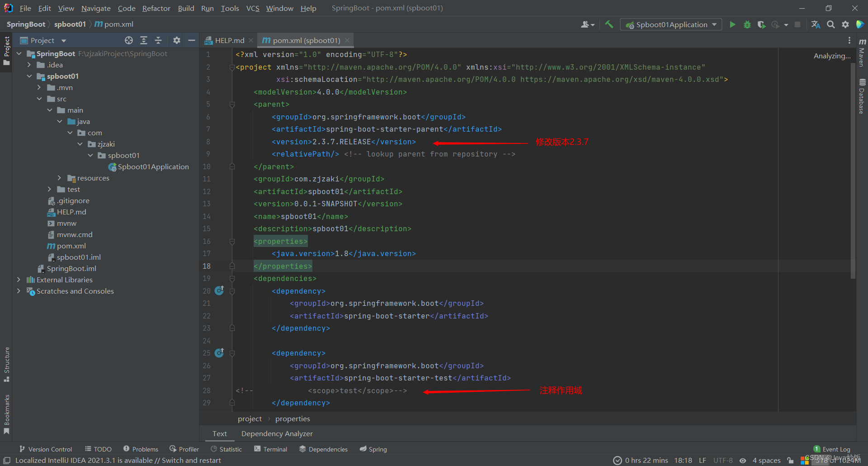Toggle the Structure tool window
Screen dimensions: 868x466
pos(6,364)
